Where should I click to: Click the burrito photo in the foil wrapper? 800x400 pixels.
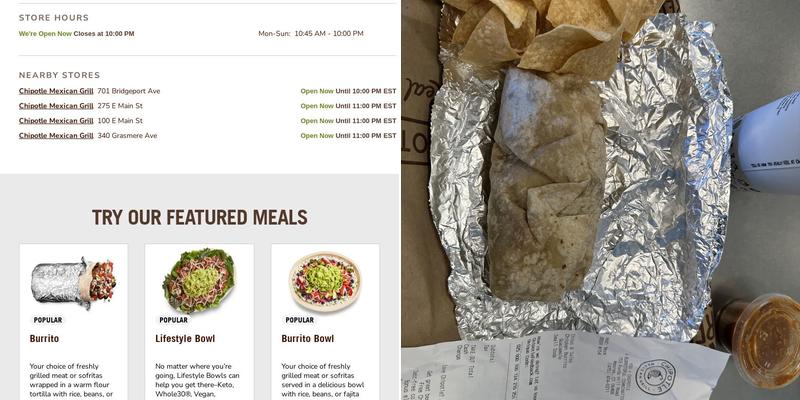tap(546, 186)
